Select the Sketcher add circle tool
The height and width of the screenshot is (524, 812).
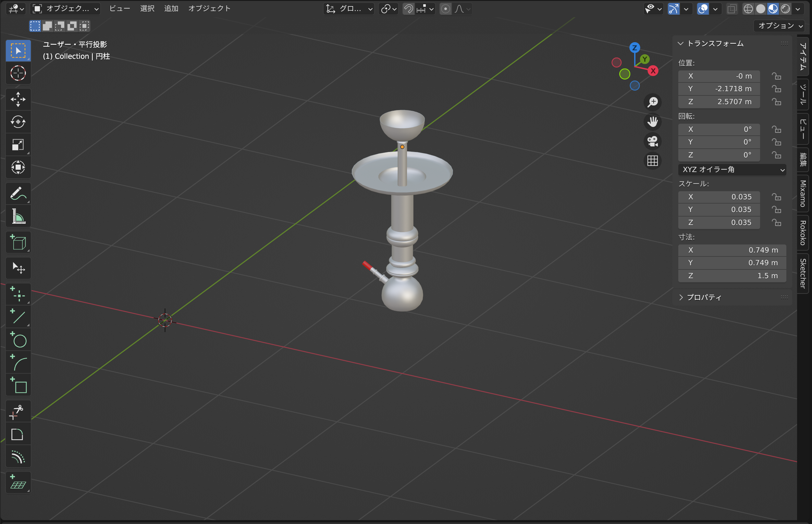pyautogui.click(x=18, y=339)
